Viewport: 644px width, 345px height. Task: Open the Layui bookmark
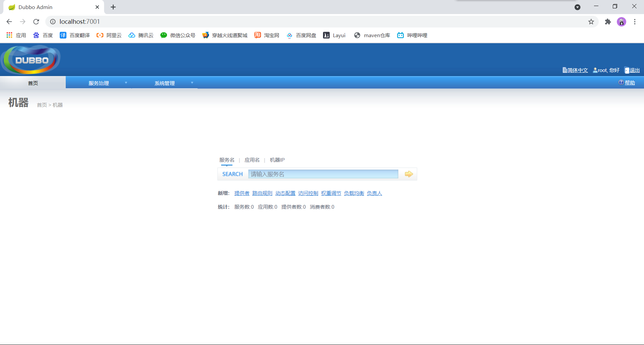(334, 35)
